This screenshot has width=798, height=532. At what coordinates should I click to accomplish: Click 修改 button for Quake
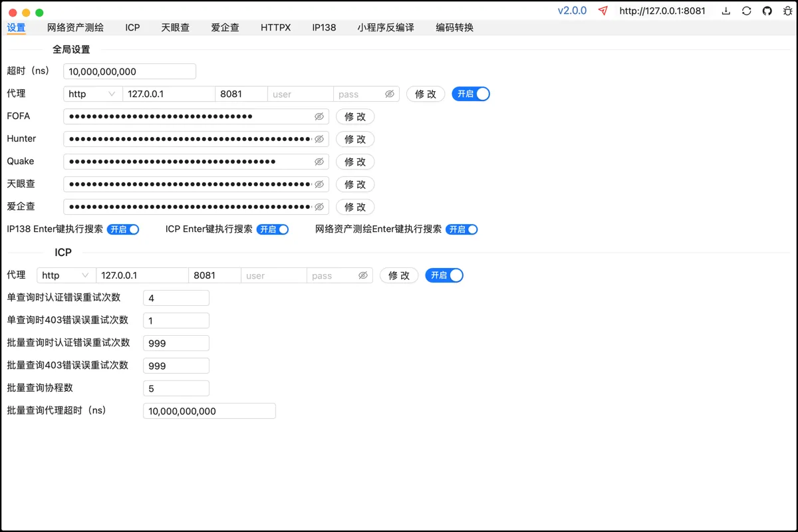355,162
